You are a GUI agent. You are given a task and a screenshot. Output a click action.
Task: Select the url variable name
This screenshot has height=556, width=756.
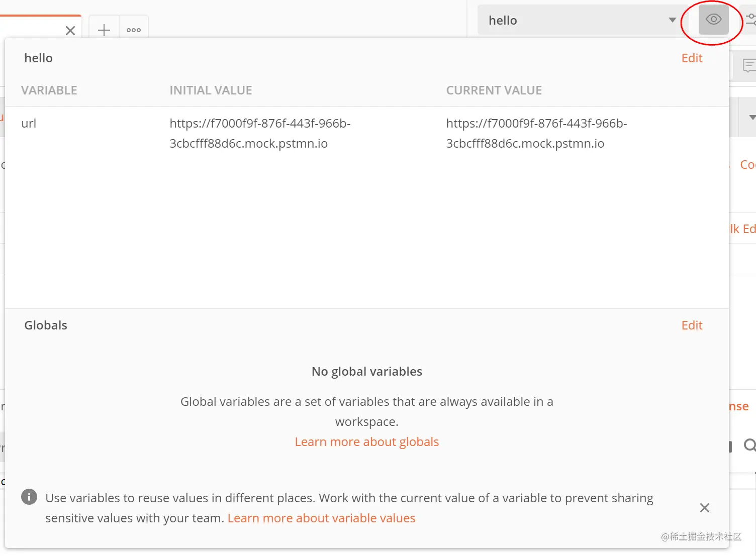[29, 124]
